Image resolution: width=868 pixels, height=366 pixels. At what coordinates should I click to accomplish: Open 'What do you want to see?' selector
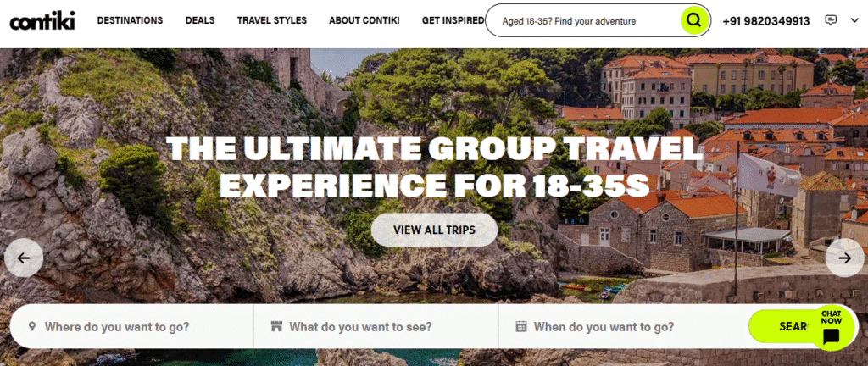[376, 327]
